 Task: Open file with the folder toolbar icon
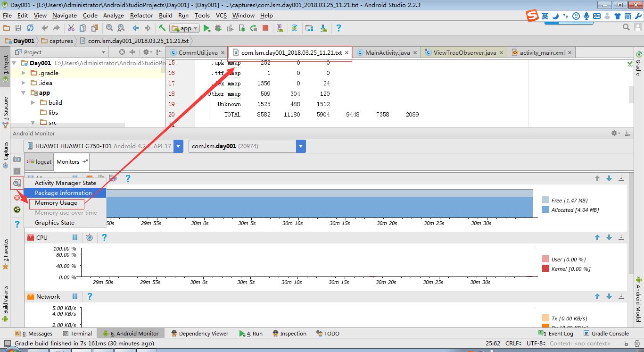7,28
